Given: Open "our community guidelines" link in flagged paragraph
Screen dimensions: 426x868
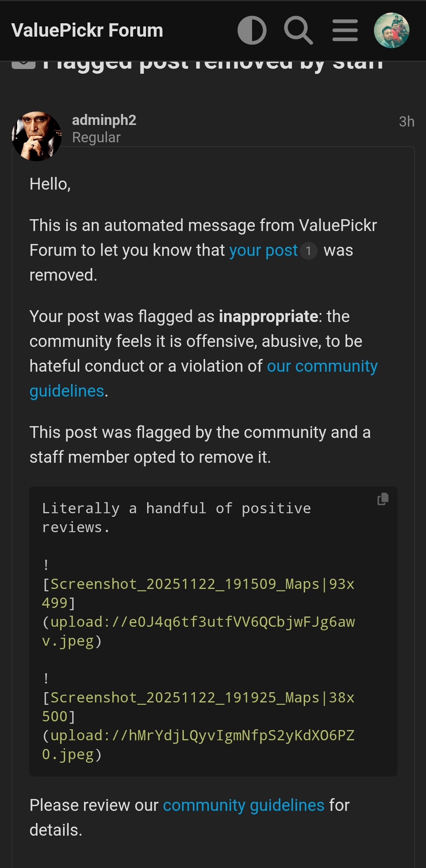Looking at the screenshot, I should pyautogui.click(x=322, y=366).
